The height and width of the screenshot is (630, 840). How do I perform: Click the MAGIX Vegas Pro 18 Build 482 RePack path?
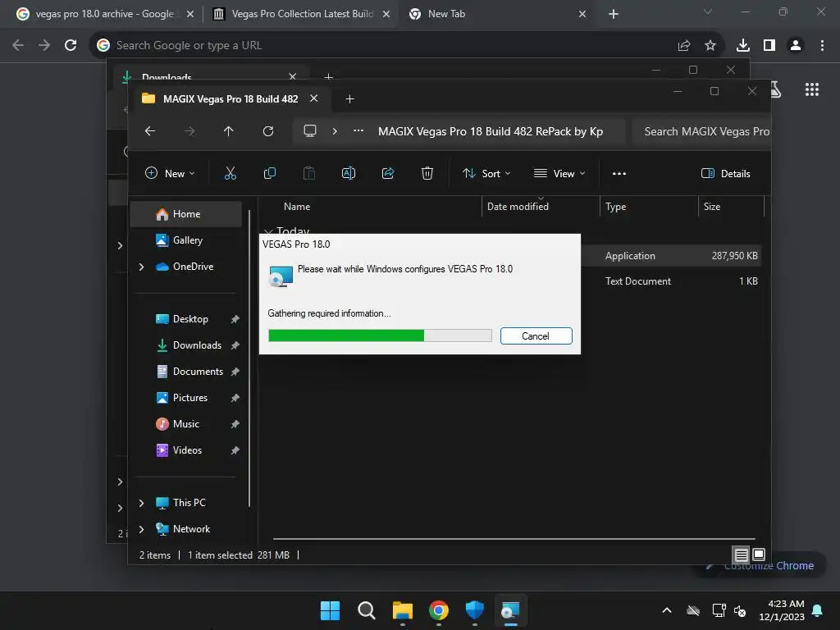click(491, 131)
